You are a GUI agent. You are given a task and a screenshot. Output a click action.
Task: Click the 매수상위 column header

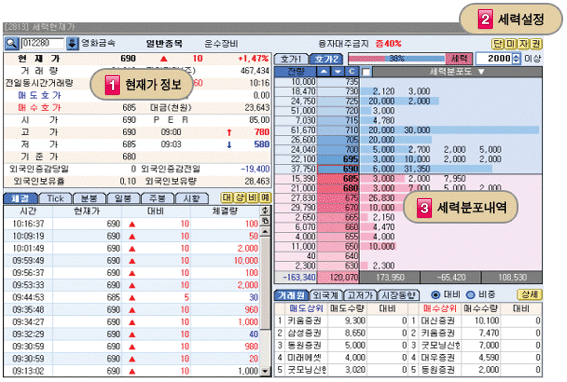click(x=440, y=309)
